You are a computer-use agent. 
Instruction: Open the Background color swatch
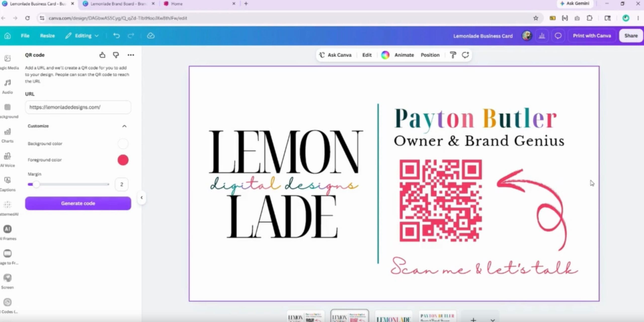(123, 144)
